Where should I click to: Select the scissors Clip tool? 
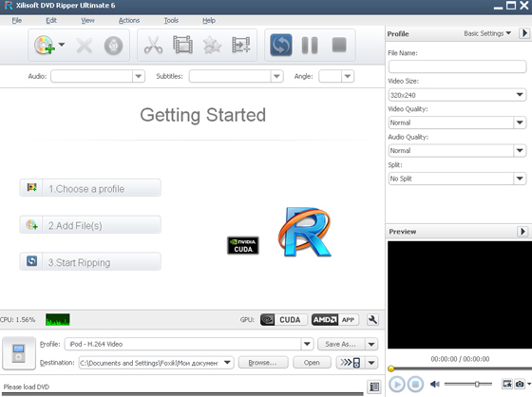tap(153, 46)
